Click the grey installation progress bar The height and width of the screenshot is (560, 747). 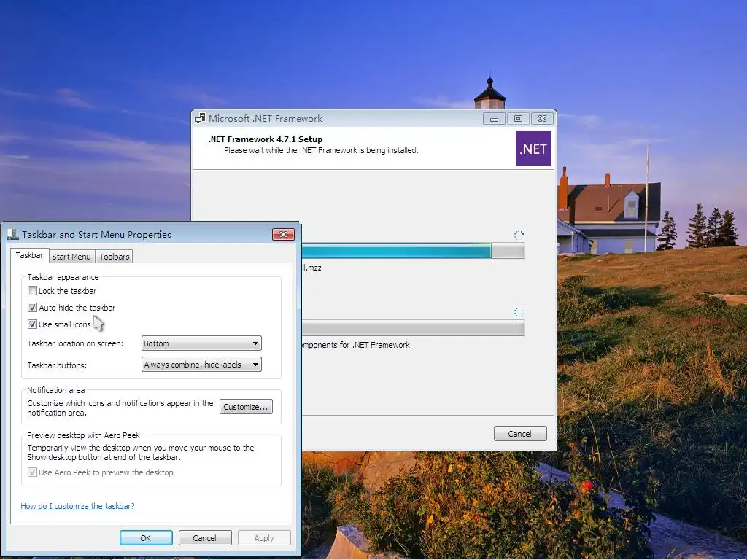click(413, 328)
